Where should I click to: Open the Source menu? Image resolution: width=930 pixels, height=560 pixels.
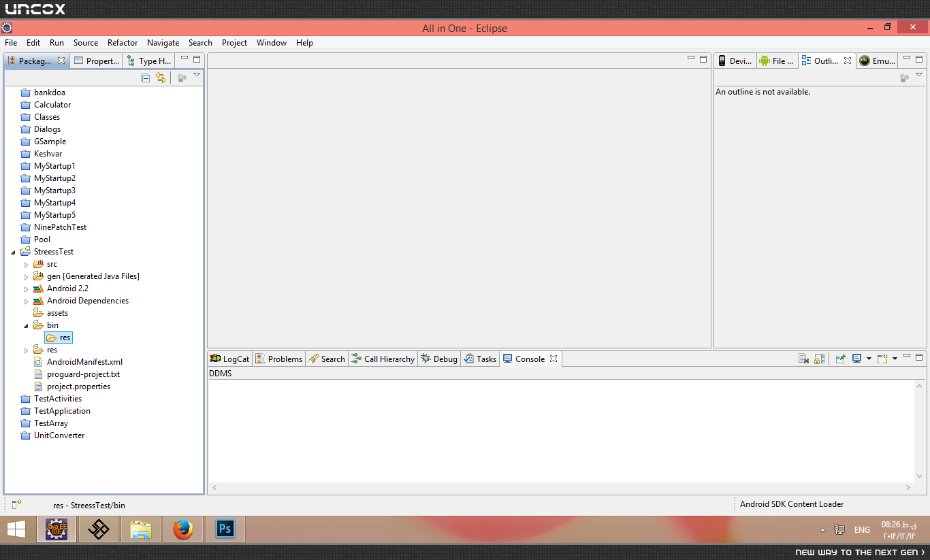pyautogui.click(x=86, y=43)
